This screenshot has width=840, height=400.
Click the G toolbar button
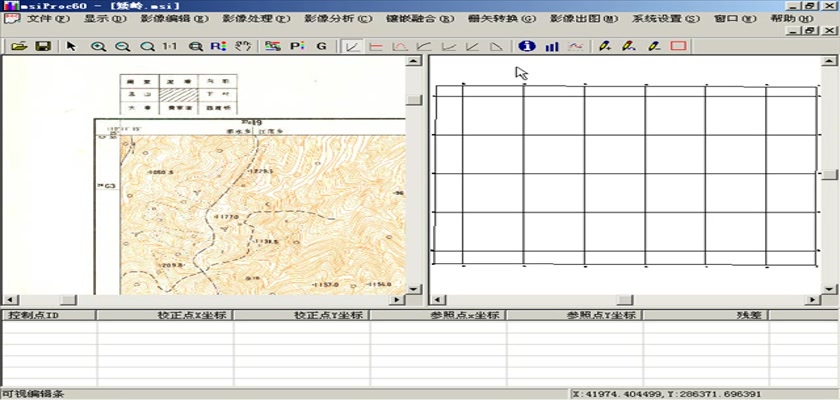click(x=321, y=46)
